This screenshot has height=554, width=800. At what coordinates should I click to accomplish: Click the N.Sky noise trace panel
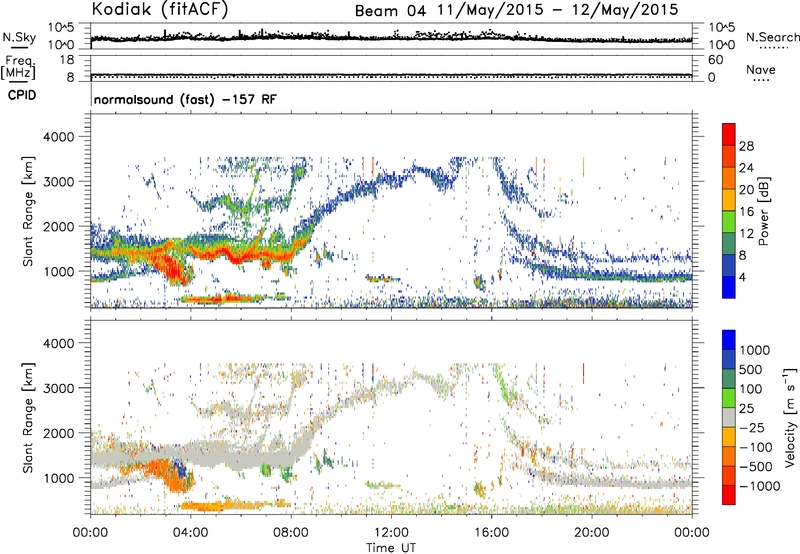coord(391,36)
